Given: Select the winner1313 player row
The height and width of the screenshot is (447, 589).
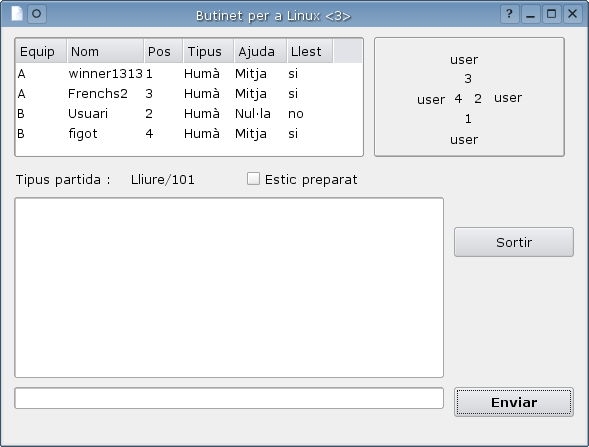Looking at the screenshot, I should tap(189, 74).
